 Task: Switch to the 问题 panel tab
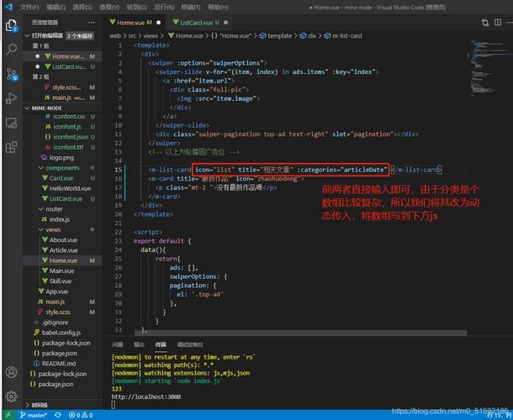(x=117, y=344)
